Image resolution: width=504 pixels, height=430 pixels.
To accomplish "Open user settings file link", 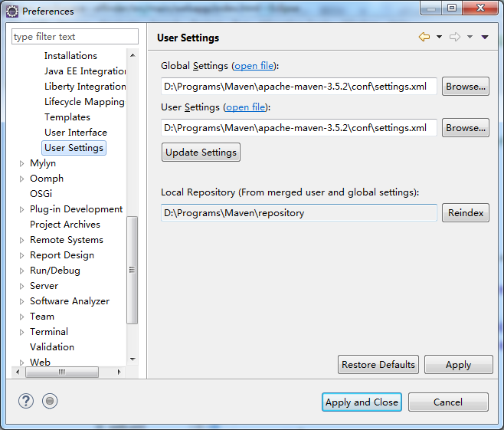I will point(246,107).
